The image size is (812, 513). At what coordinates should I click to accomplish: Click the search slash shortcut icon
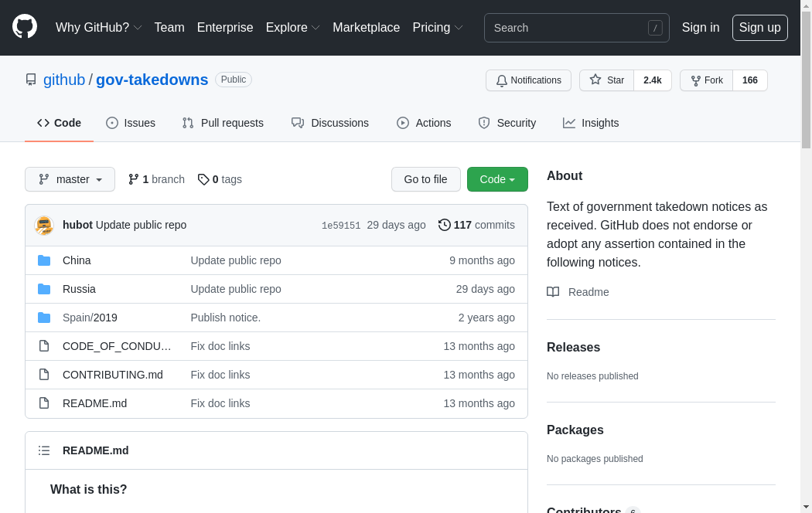click(x=655, y=27)
